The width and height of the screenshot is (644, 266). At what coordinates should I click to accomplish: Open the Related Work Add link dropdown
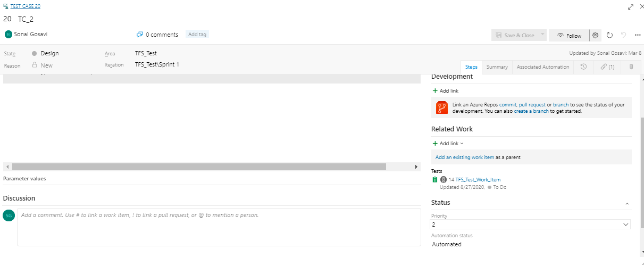pos(448,144)
